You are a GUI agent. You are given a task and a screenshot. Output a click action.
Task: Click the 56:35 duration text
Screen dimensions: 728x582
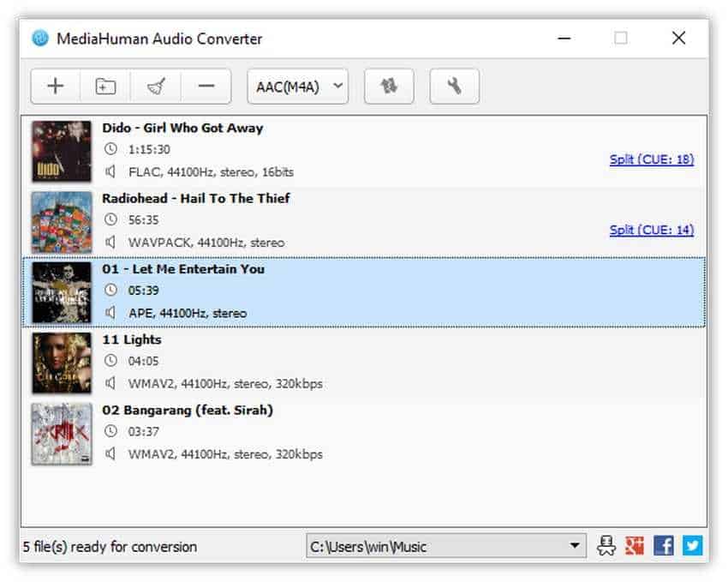pyautogui.click(x=144, y=220)
